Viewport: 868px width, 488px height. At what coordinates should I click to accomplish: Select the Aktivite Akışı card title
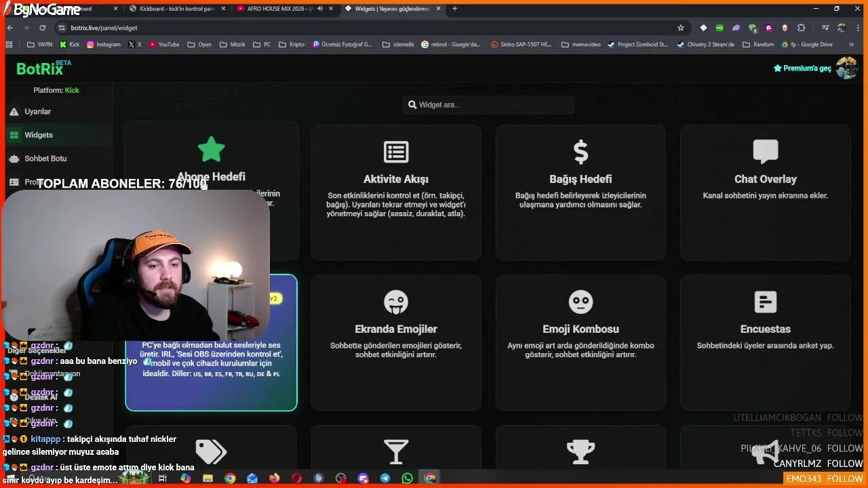(x=396, y=180)
